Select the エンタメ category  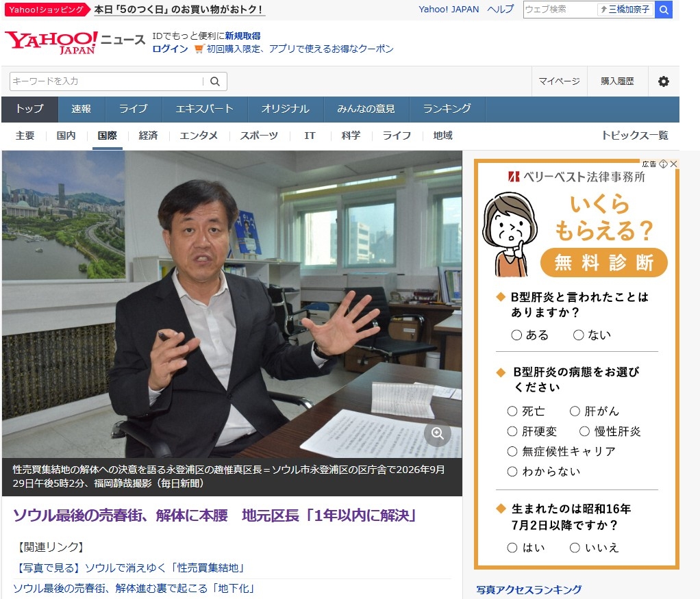(199, 136)
